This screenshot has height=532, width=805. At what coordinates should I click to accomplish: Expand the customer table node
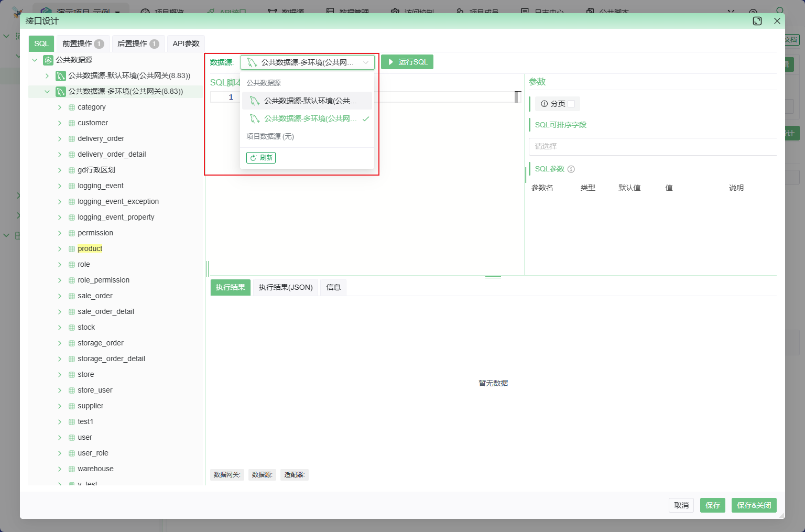point(60,123)
